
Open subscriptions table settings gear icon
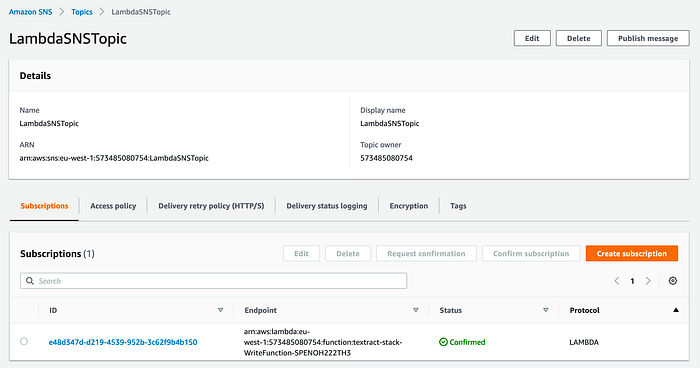(673, 281)
